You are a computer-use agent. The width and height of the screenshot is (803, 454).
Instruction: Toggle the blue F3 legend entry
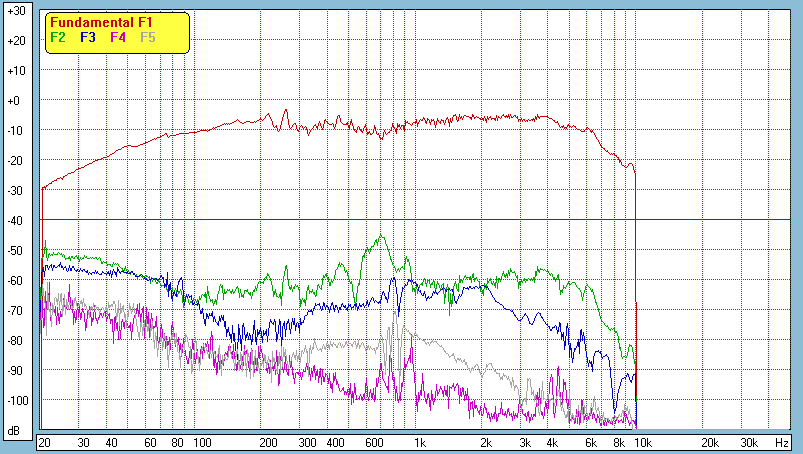click(88, 38)
